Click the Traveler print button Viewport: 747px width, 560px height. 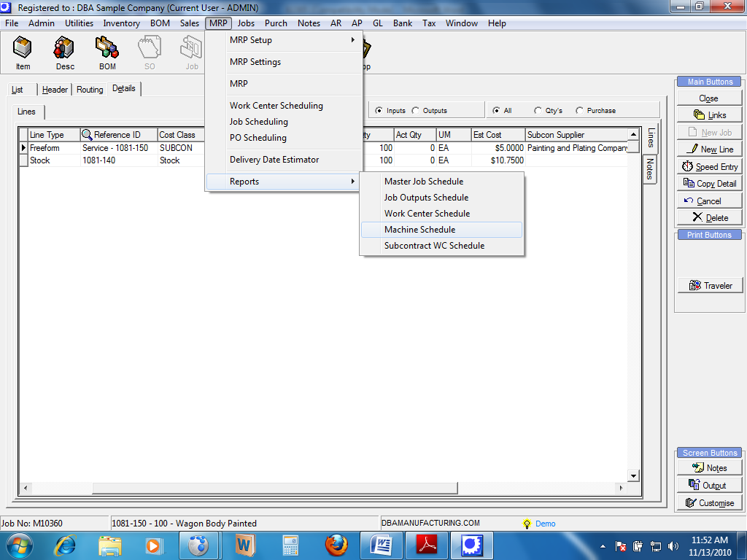709,286
